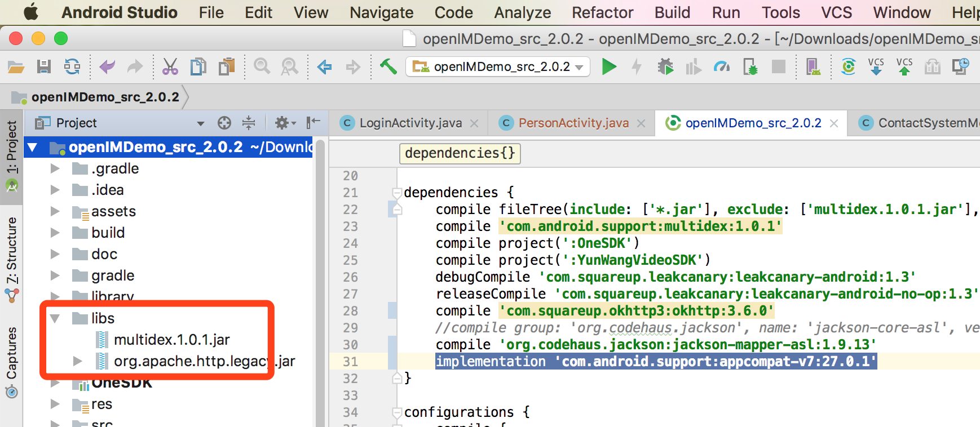Navigate Forward with right arrow icon

pos(353,68)
